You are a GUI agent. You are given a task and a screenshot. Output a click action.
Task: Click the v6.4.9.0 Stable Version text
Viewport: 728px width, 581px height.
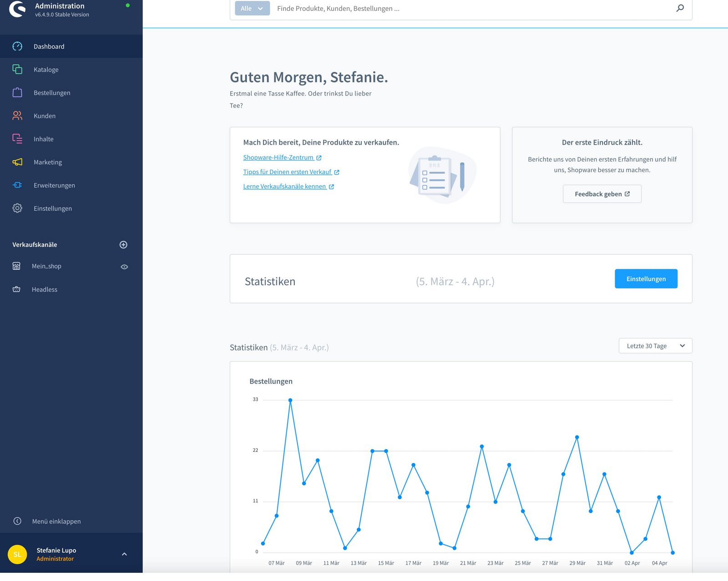click(x=62, y=15)
